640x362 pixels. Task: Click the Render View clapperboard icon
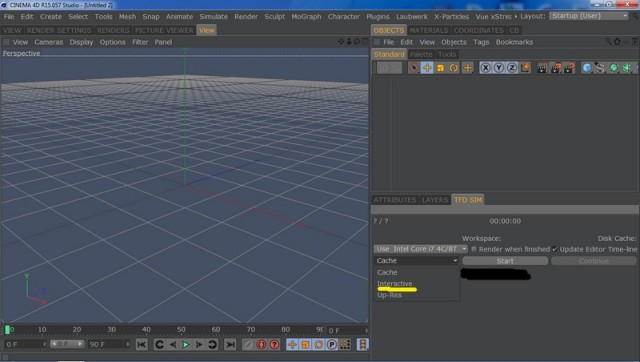(542, 68)
